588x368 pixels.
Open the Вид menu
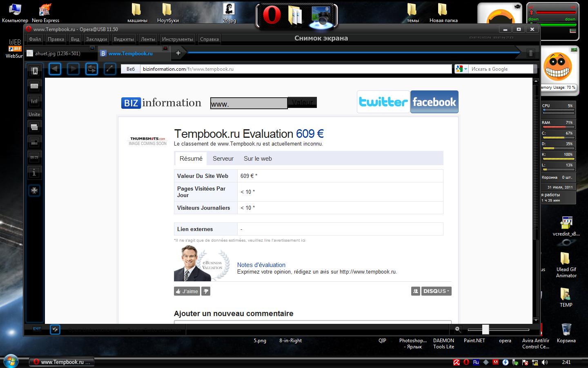75,39
